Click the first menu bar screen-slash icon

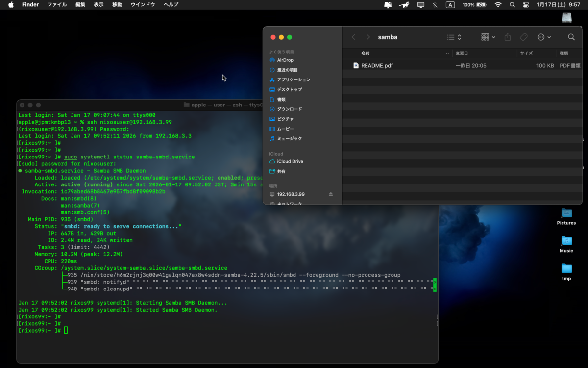click(x=388, y=5)
